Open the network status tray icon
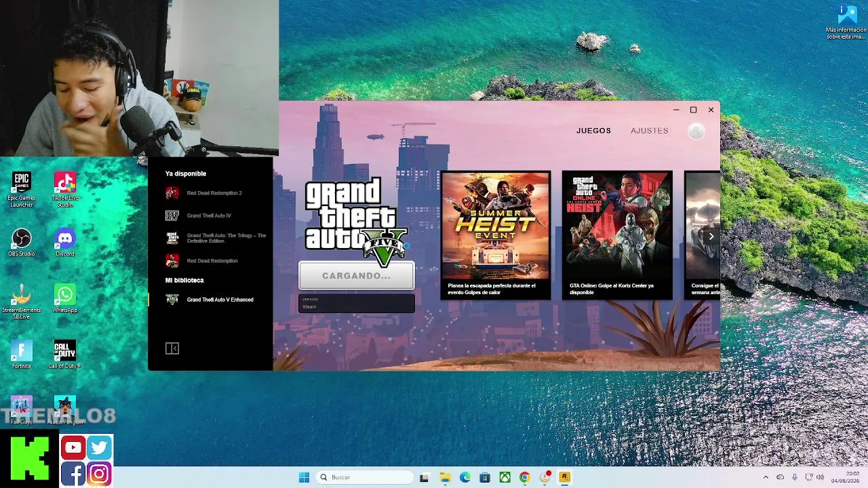 coord(808,477)
